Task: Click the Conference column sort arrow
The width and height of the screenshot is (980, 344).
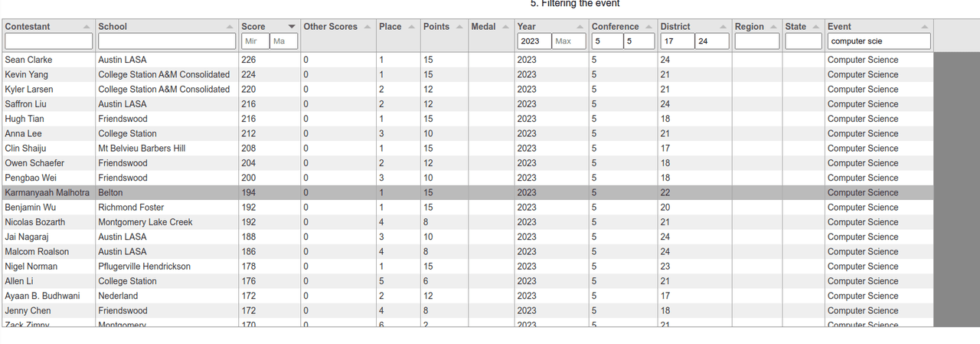Action: point(649,27)
